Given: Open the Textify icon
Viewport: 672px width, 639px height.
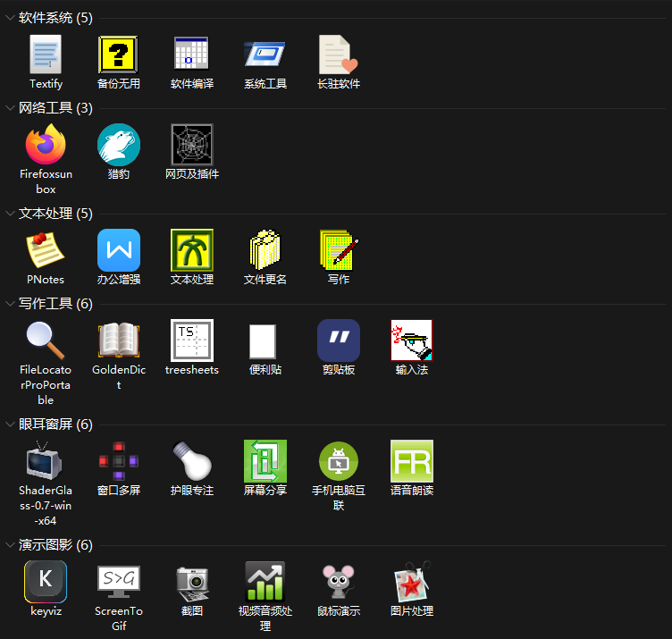Looking at the screenshot, I should point(46,55).
